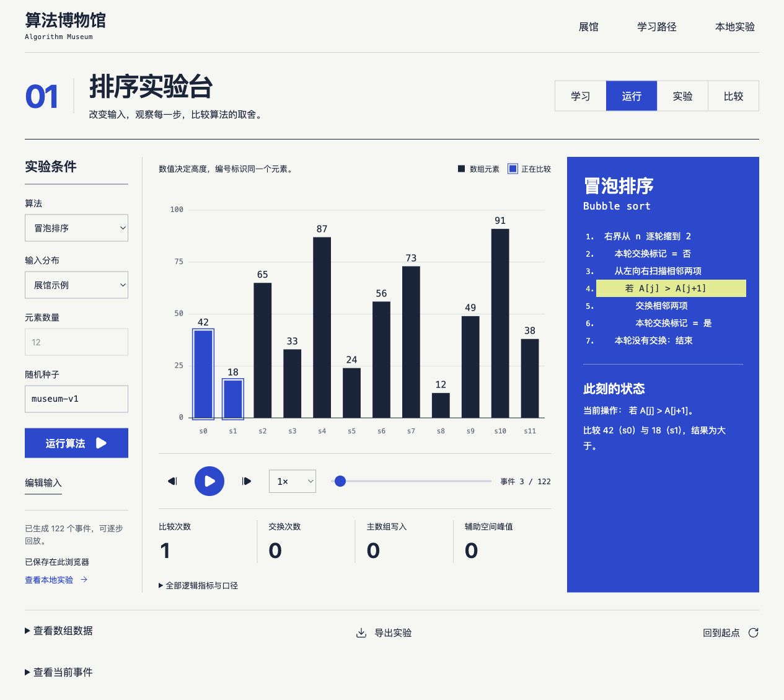Click the reset arrow icon beside 回到起点
Screen dimensions: 784x700
[754, 633]
